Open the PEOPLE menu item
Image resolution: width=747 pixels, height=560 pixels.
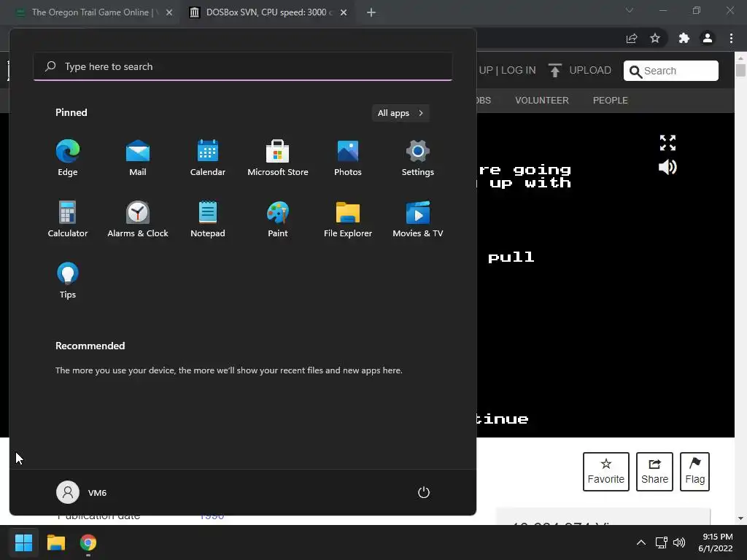point(611,101)
